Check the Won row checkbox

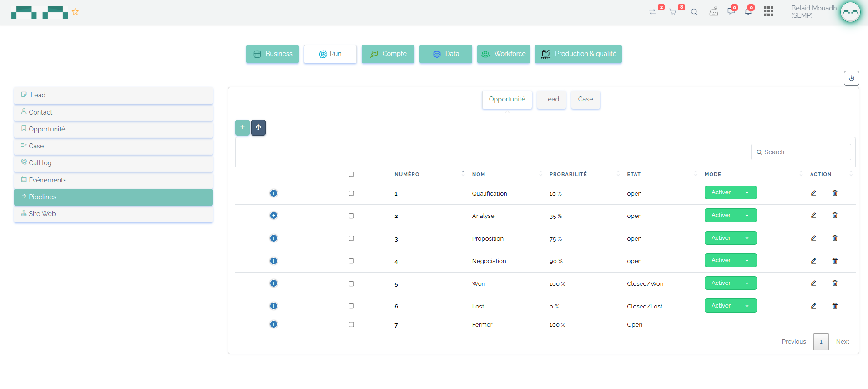tap(351, 284)
